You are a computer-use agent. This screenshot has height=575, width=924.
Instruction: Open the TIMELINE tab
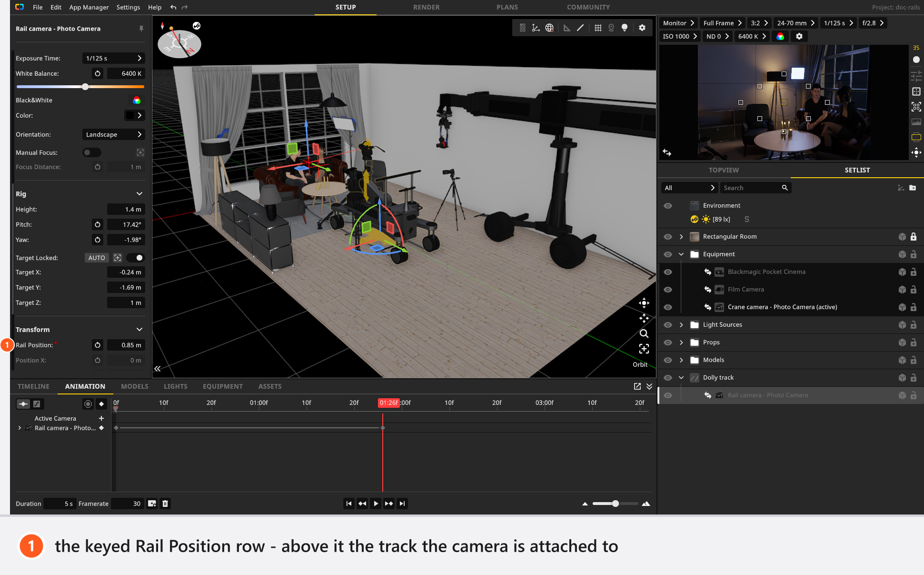[33, 386]
